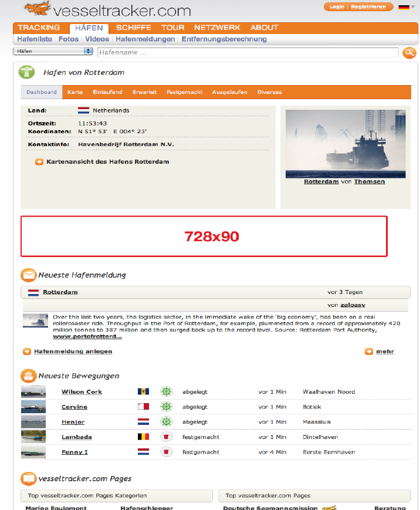
Task: Click green helm status icon for Cervine
Action: pos(166,407)
